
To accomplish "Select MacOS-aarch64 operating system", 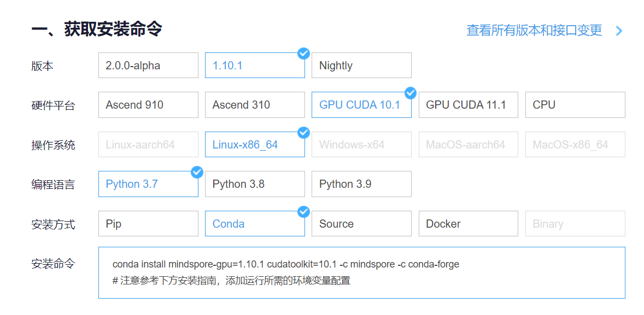I will 469,144.
